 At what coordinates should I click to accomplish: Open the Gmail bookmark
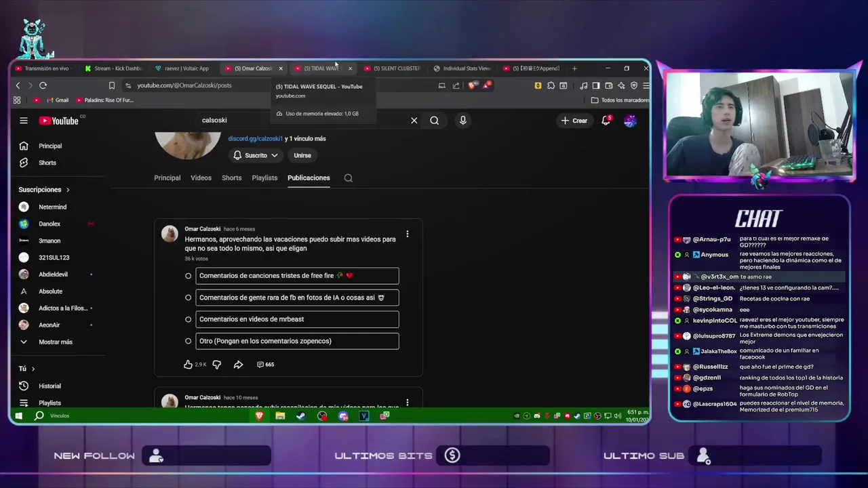[57, 100]
